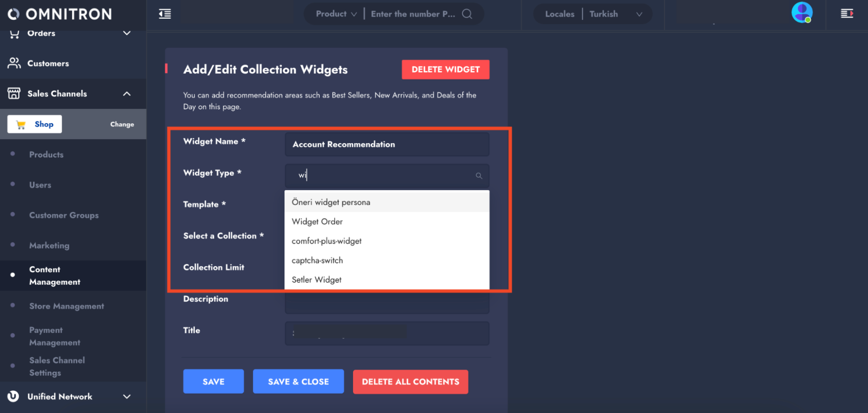The height and width of the screenshot is (413, 868).
Task: Collapse the sidebar with the menu icon
Action: 165,14
